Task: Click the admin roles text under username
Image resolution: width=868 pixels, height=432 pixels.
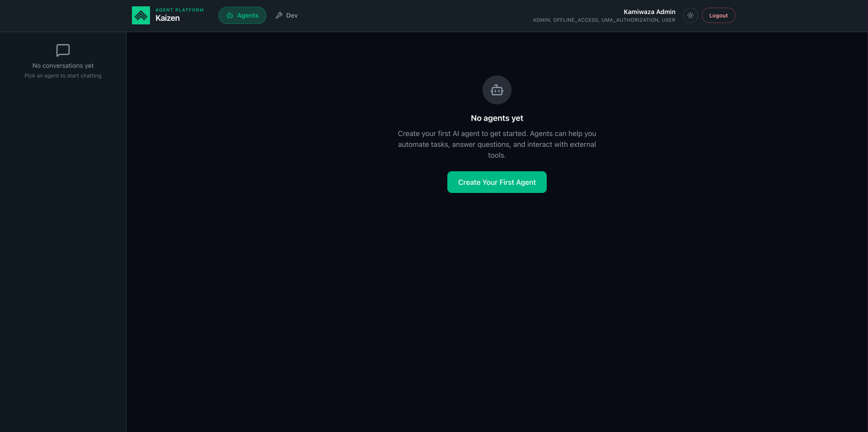Action: click(x=604, y=20)
